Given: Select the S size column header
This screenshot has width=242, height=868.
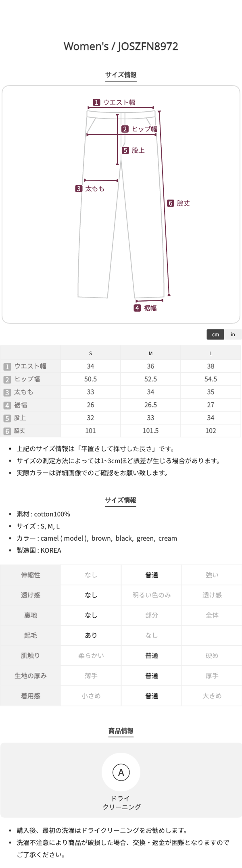Looking at the screenshot, I should [90, 353].
